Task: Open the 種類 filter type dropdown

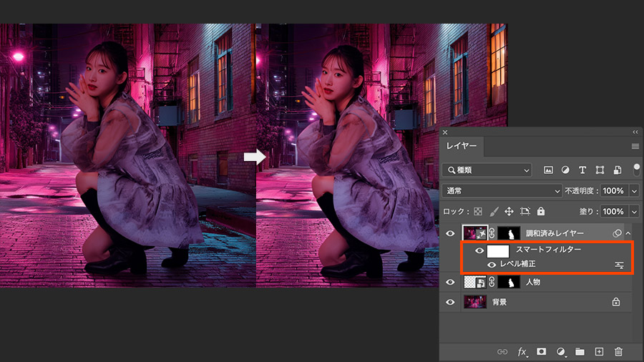Action: click(487, 170)
